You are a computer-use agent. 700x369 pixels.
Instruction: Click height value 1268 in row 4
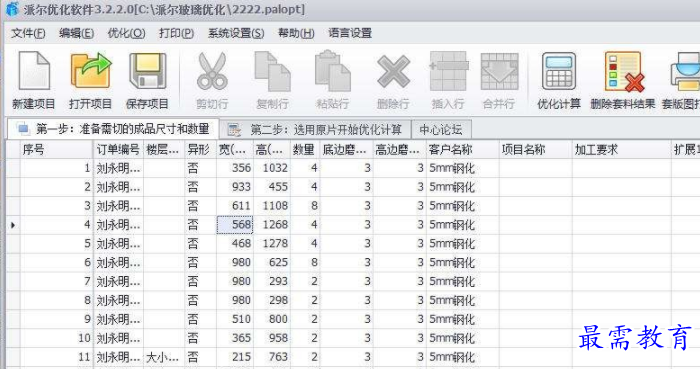tap(275, 225)
